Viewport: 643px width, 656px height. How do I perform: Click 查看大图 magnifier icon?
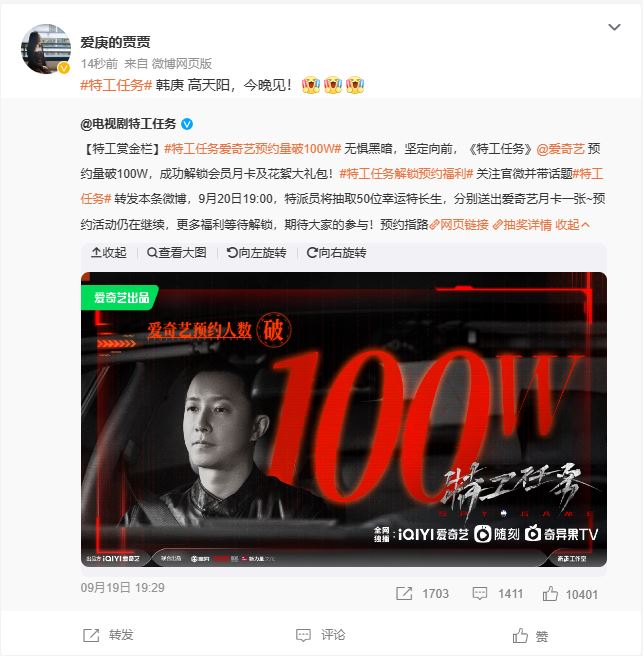(152, 253)
